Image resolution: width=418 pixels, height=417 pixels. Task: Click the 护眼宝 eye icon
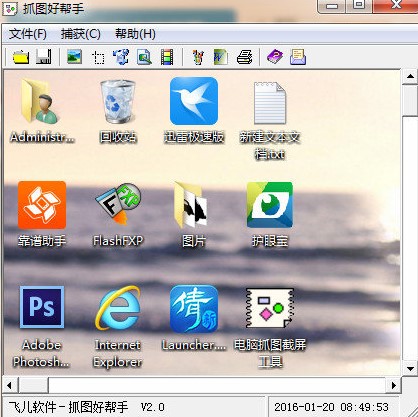coord(270,205)
